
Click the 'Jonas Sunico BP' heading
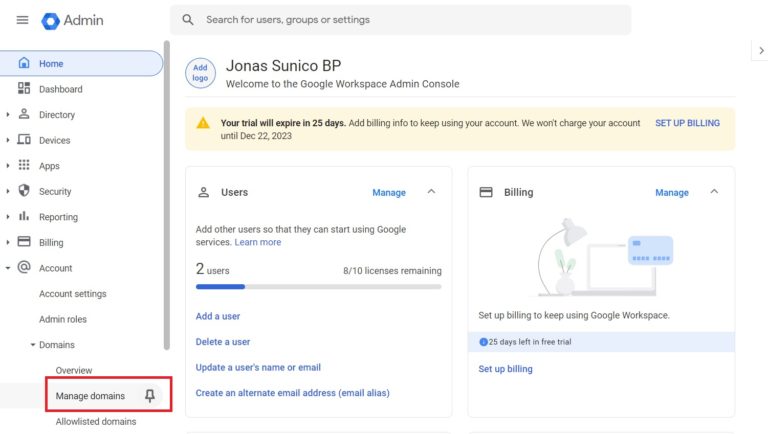(x=283, y=66)
